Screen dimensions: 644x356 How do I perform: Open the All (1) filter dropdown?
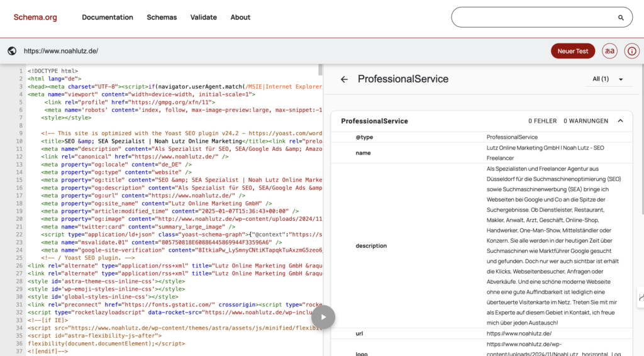[x=608, y=79]
